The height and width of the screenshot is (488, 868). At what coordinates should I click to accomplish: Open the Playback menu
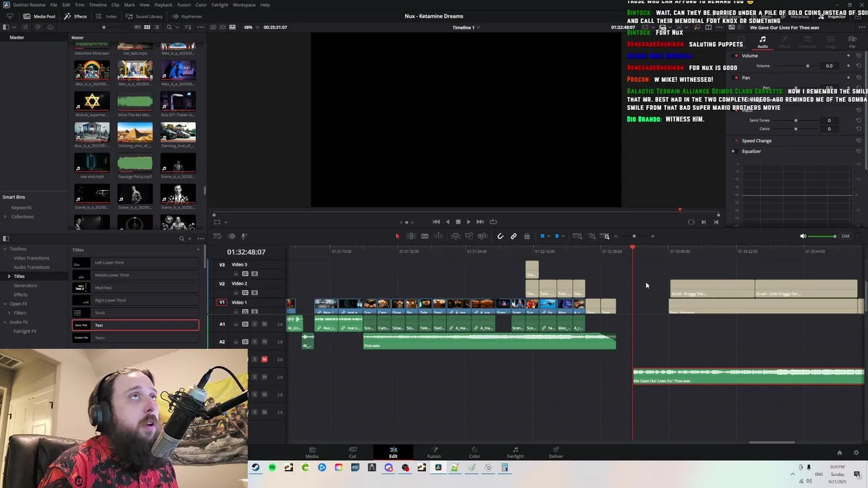coord(163,5)
